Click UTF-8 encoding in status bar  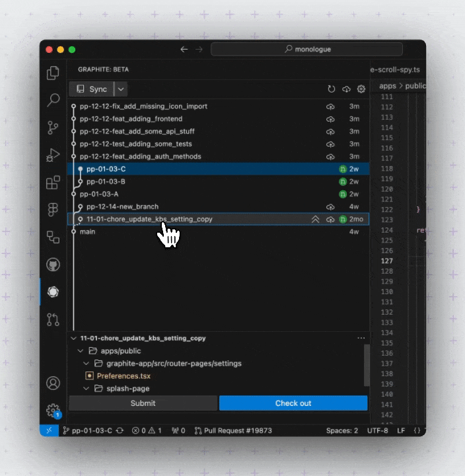tap(377, 430)
